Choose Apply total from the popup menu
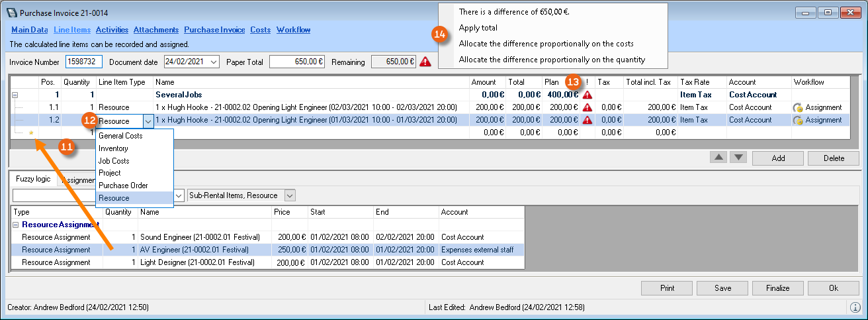 (x=478, y=28)
